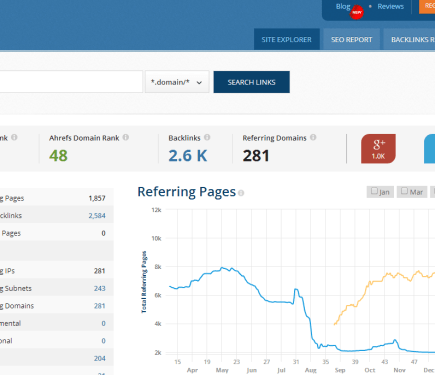Click the 281 Referring Domains headline value

pyautogui.click(x=256, y=156)
